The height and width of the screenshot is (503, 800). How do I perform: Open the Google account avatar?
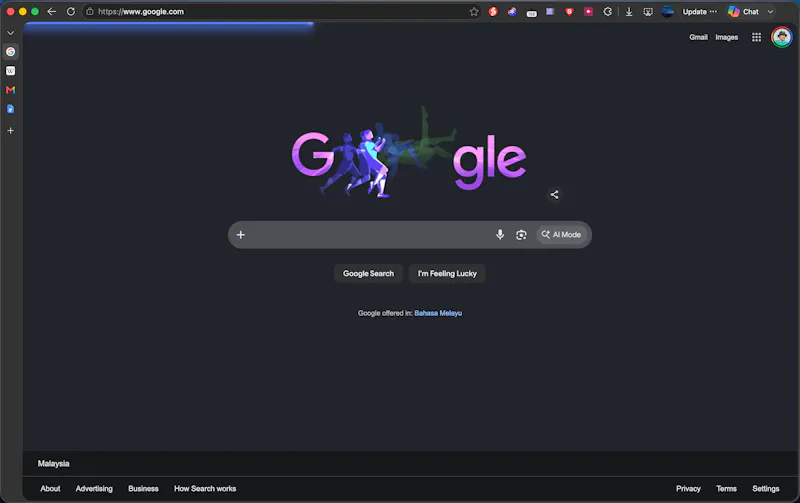tap(782, 37)
